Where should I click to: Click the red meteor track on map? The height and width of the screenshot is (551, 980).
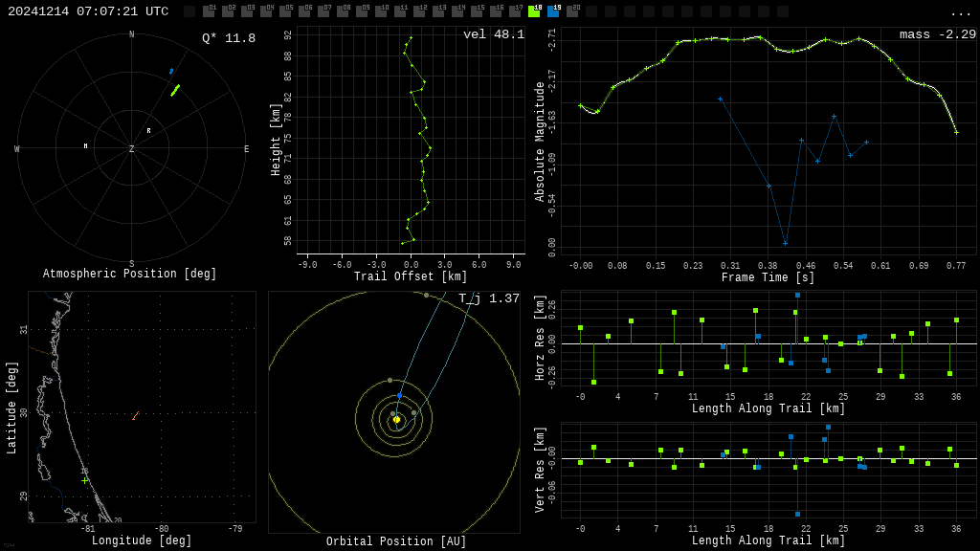(x=135, y=416)
